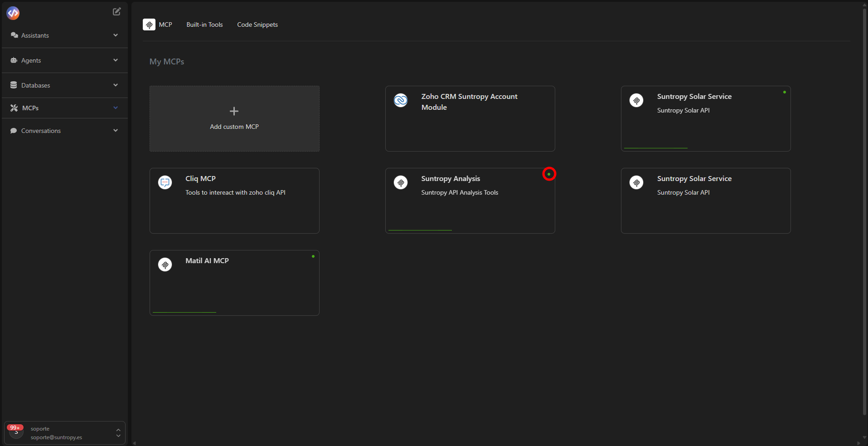Click the plus icon on Add custom MCP
This screenshot has height=446, width=868.
tap(234, 111)
